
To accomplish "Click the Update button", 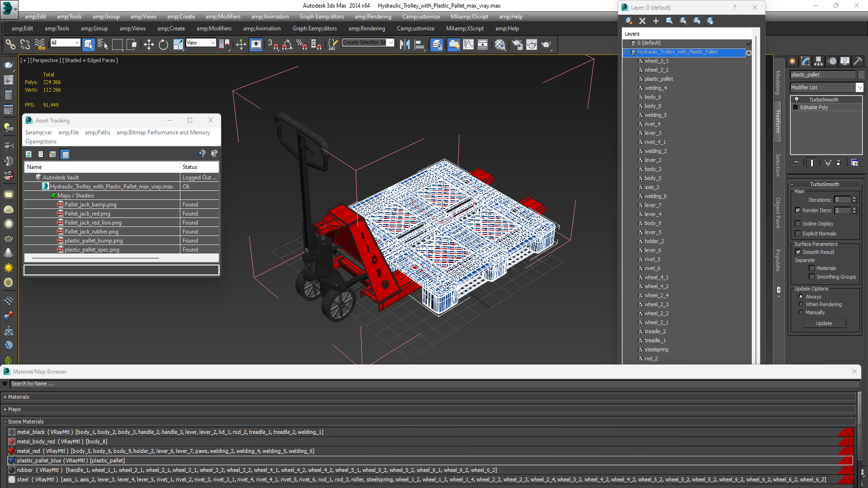I will (x=824, y=323).
